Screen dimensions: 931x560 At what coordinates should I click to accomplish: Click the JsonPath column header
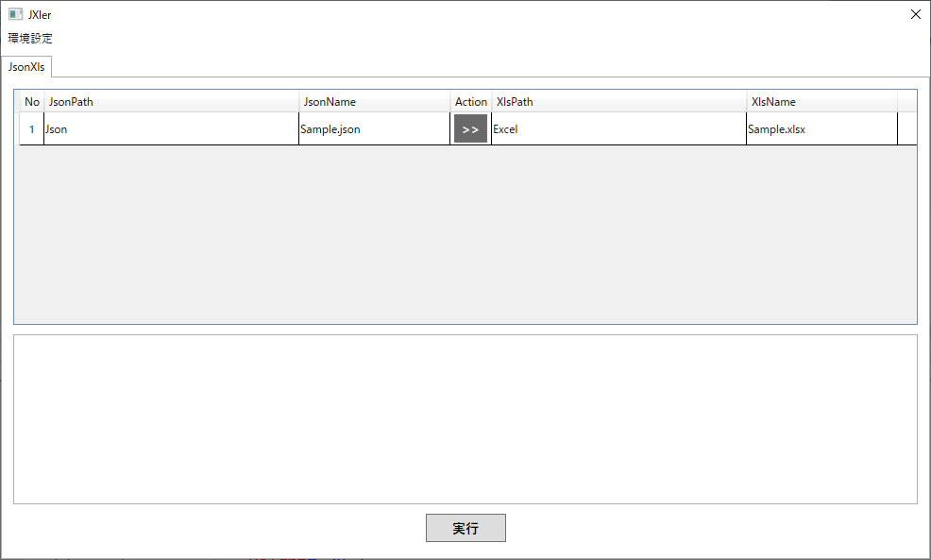pyautogui.click(x=170, y=101)
